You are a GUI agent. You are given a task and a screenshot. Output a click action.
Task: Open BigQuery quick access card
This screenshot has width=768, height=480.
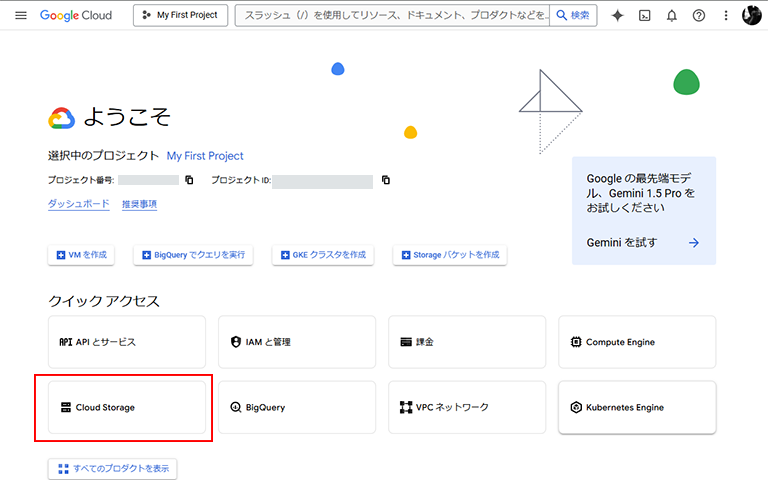pos(297,408)
